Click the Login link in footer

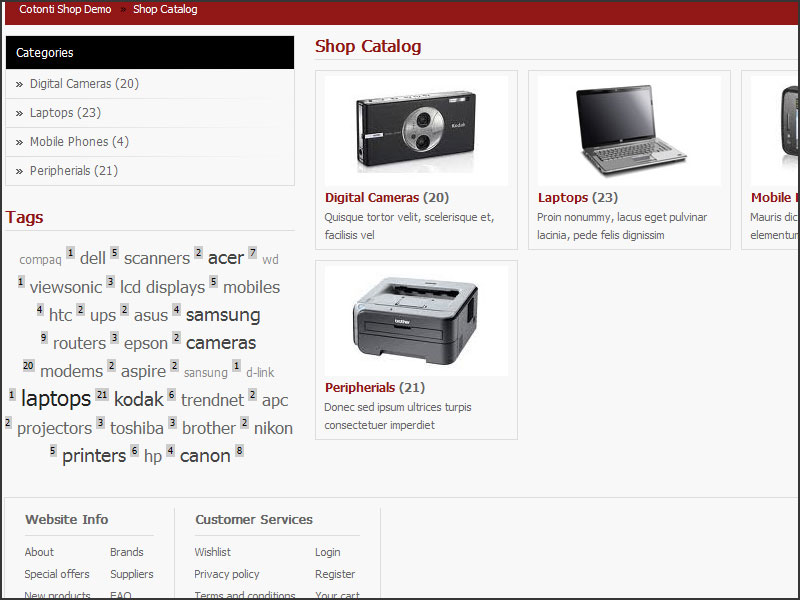click(x=327, y=552)
